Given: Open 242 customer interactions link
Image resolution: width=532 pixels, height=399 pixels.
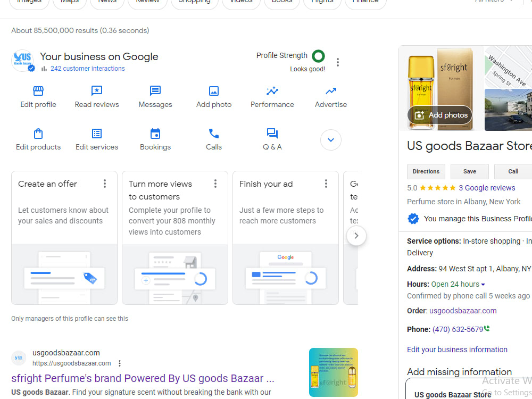Looking at the screenshot, I should [x=88, y=69].
